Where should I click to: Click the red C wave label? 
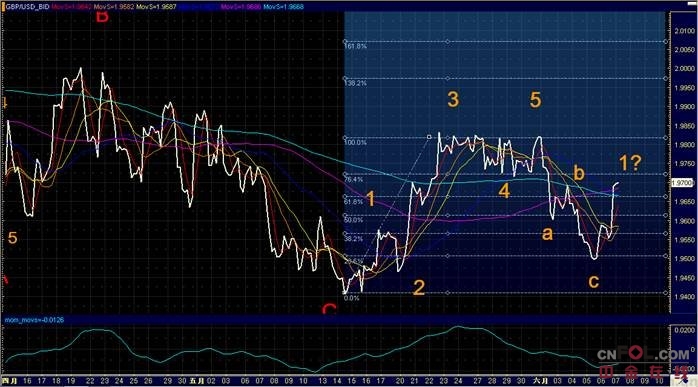329,309
